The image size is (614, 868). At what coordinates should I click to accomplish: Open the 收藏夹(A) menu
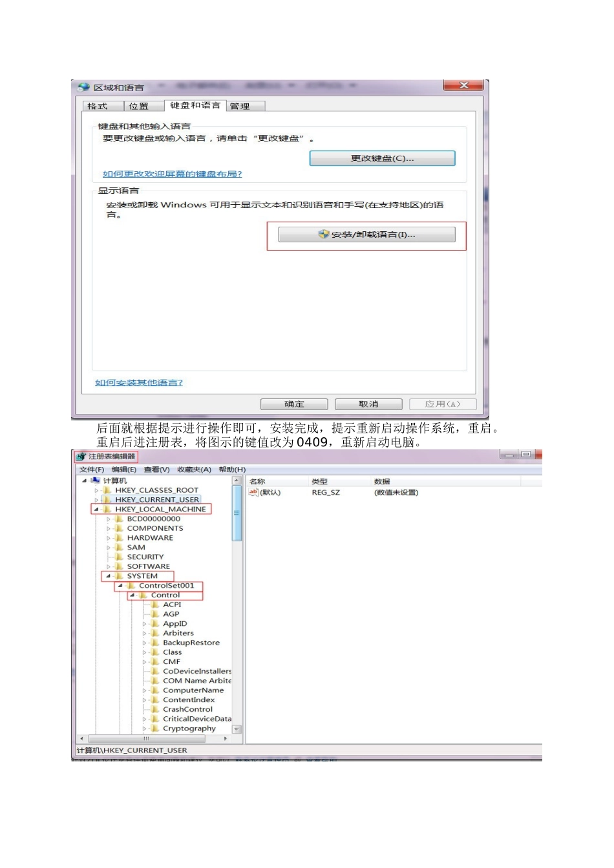pos(194,470)
